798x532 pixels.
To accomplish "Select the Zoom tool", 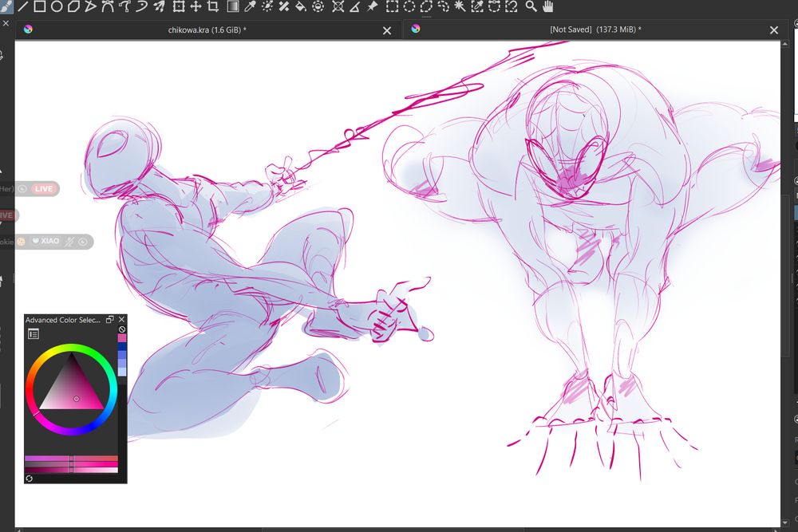I will (x=531, y=6).
